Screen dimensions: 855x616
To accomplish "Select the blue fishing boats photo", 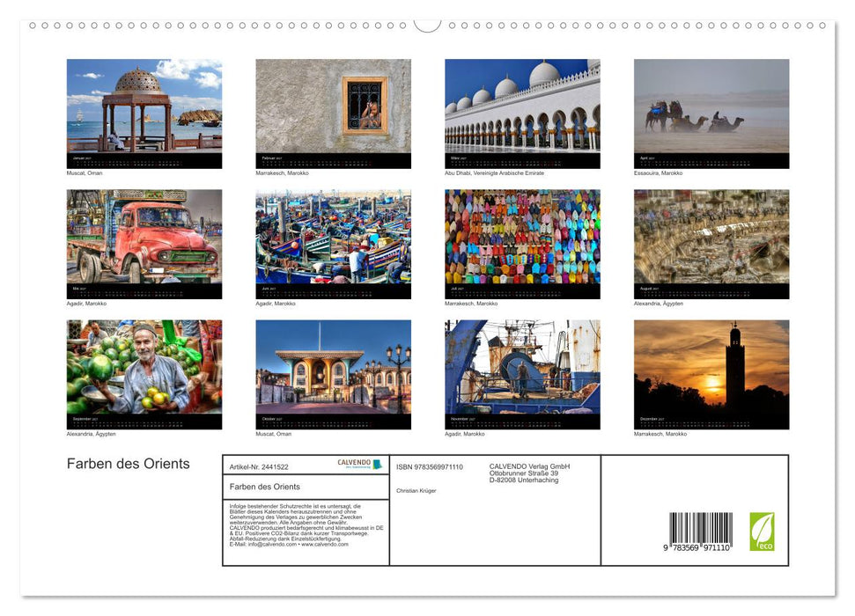I will click(x=333, y=244).
